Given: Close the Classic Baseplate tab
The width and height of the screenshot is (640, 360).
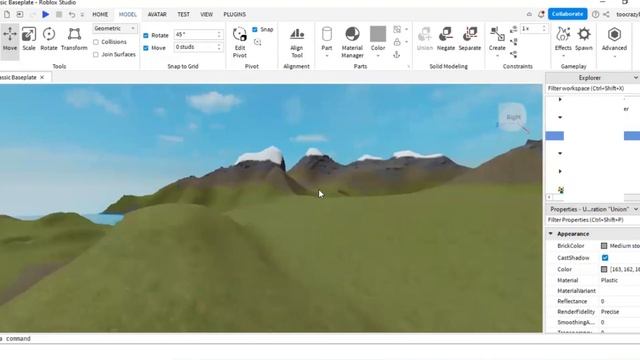Looking at the screenshot, I should click(42, 77).
